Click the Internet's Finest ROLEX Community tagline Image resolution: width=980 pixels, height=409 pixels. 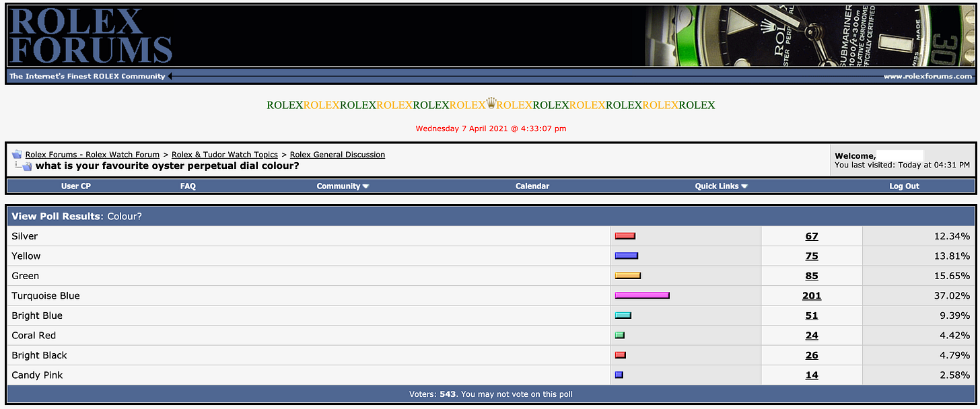(87, 77)
